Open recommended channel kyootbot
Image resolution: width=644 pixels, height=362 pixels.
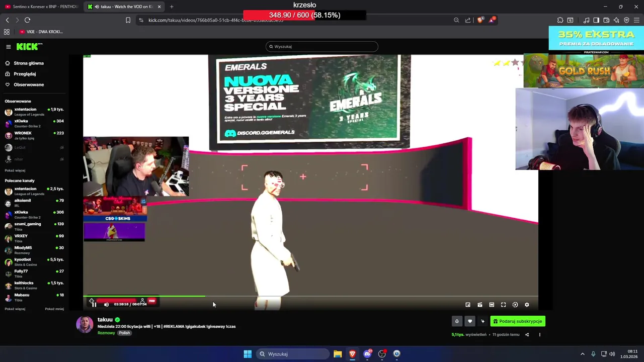[34, 262]
